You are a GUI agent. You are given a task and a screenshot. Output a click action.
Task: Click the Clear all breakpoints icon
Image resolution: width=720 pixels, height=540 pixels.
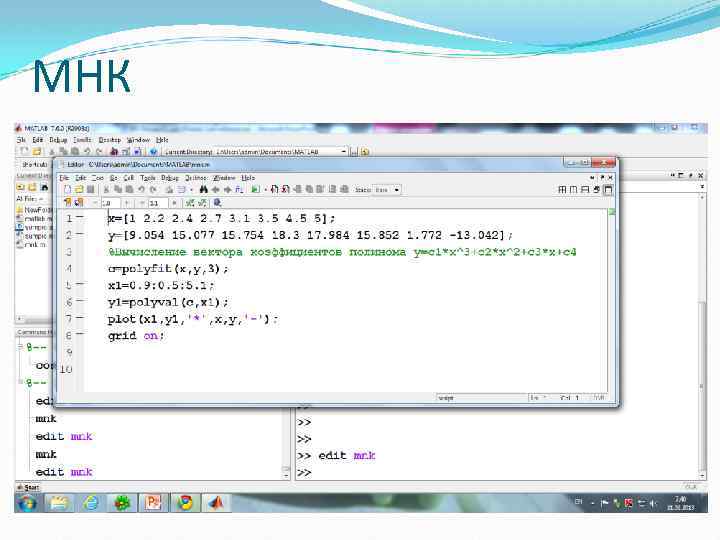286,190
